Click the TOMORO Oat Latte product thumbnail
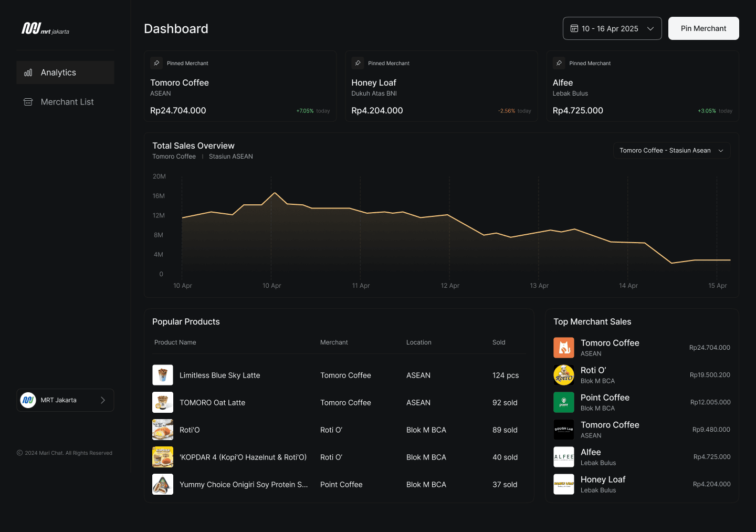The height and width of the screenshot is (532, 756). [163, 402]
